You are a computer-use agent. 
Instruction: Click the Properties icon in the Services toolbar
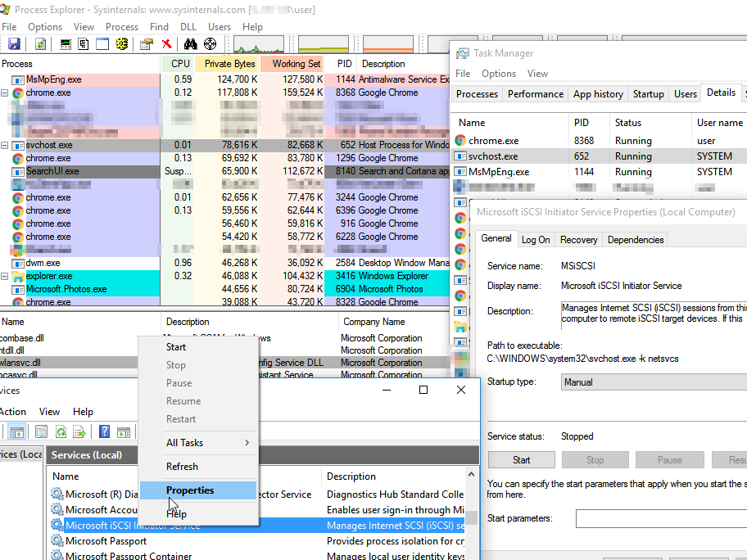coord(42,432)
